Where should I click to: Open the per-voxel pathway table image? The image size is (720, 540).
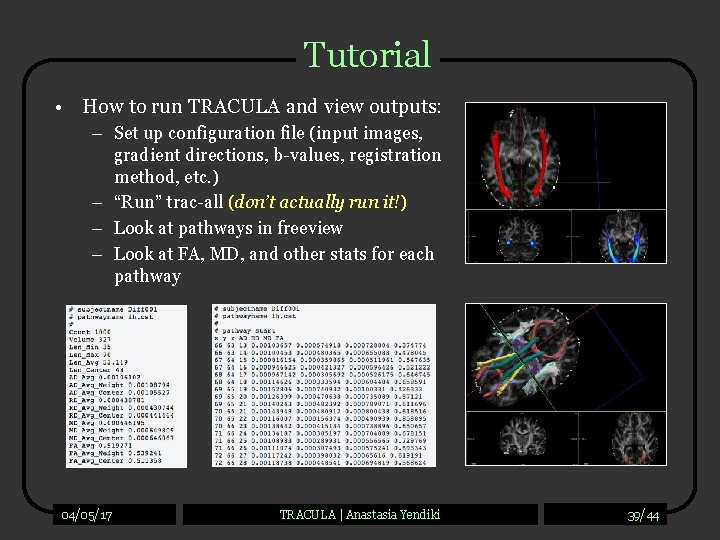pyautogui.click(x=324, y=385)
